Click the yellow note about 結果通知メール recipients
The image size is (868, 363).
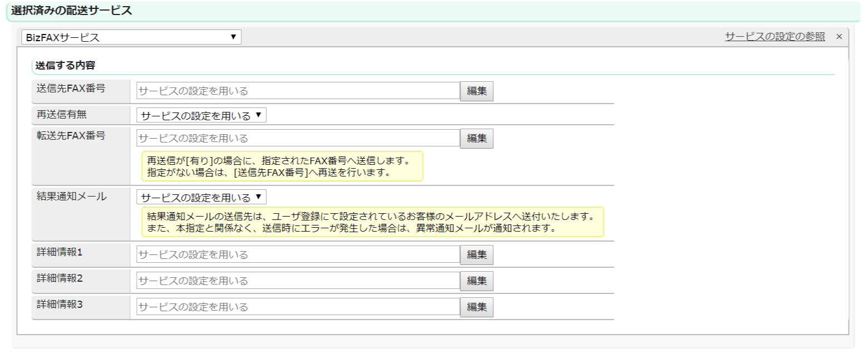click(372, 222)
